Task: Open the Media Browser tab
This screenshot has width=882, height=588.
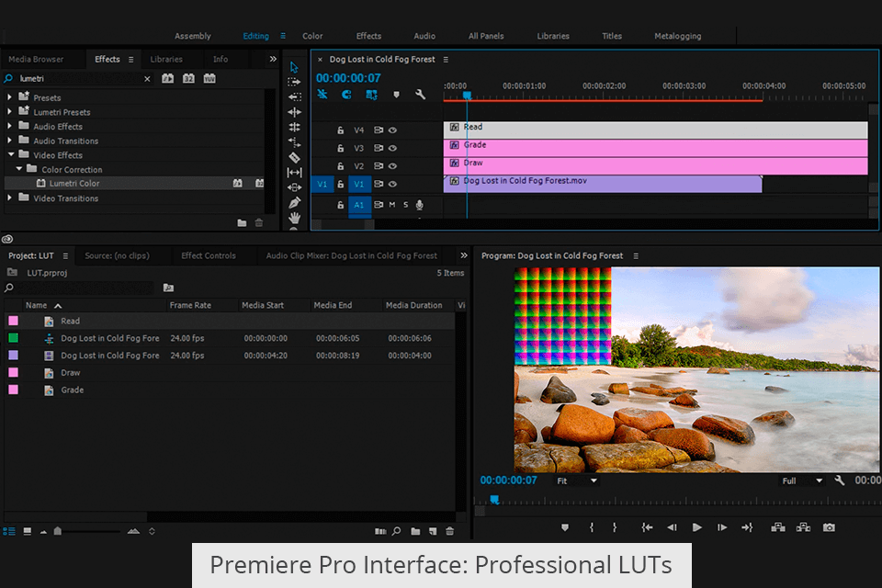Action: (36, 59)
